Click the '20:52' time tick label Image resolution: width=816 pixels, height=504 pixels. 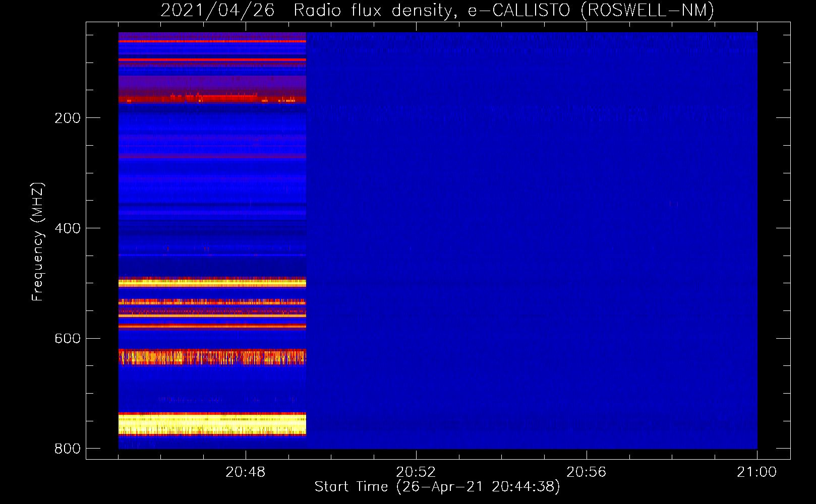click(x=416, y=472)
